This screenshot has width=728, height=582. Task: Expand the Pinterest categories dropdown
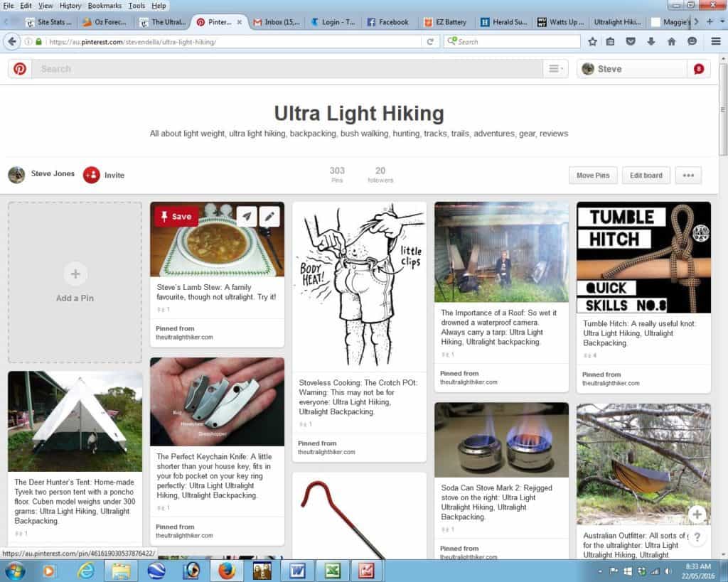pos(555,69)
